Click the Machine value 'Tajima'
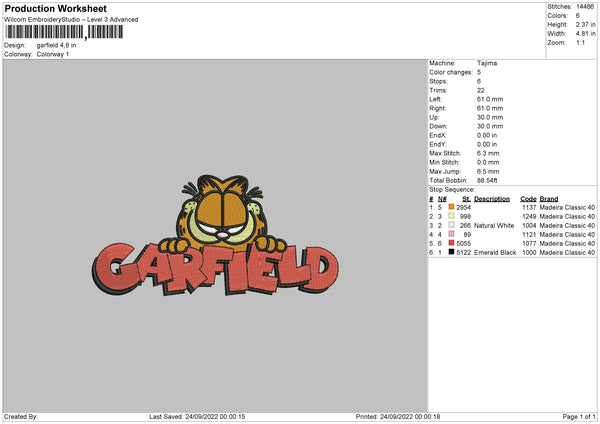Screen dimensions: 600x424 tap(487, 63)
